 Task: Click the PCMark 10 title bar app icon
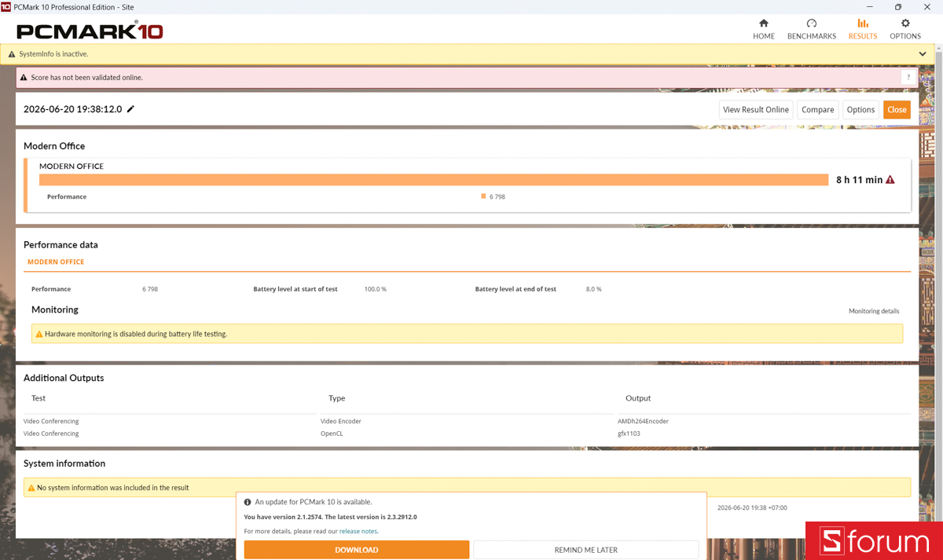(x=7, y=7)
